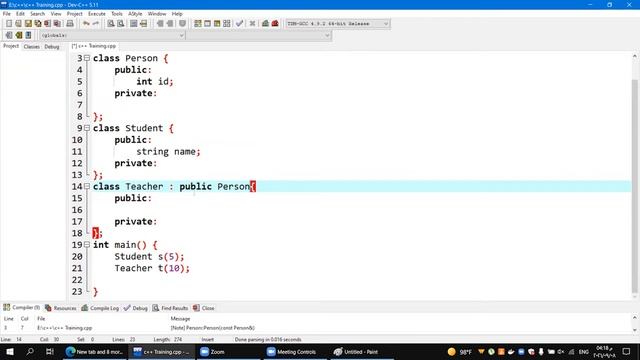
Task: Click Close on the bottom panel
Action: pyautogui.click(x=204, y=308)
